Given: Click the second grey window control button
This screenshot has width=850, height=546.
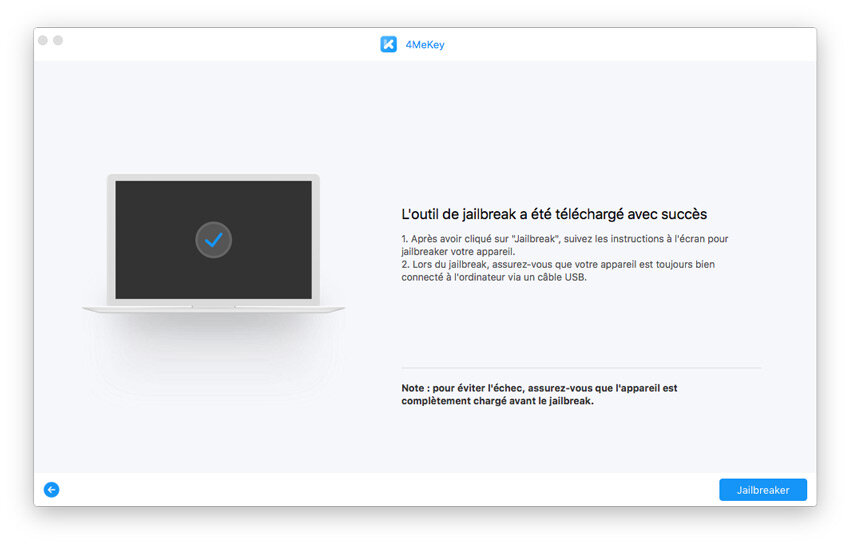Looking at the screenshot, I should coord(58,40).
